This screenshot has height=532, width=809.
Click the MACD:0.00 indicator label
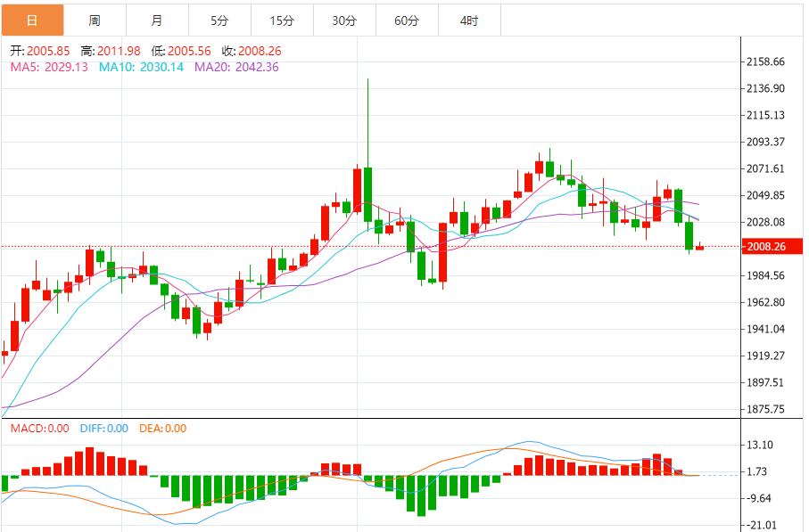[40, 429]
